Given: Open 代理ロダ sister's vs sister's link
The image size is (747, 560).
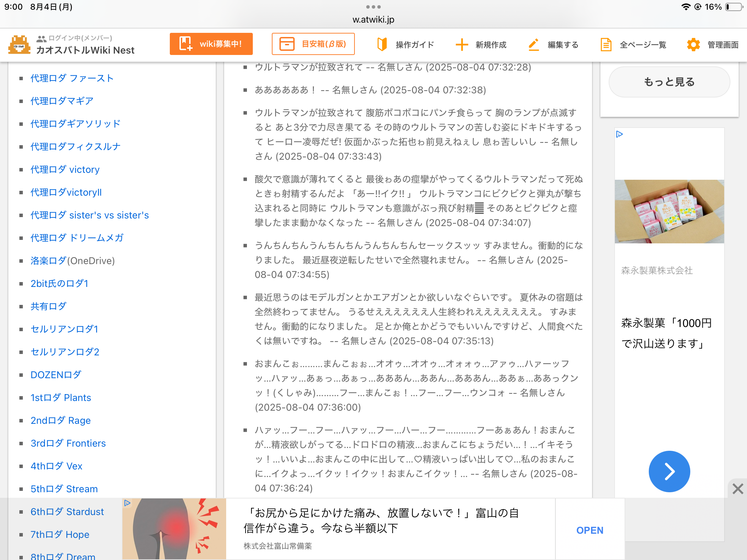Looking at the screenshot, I should [90, 215].
